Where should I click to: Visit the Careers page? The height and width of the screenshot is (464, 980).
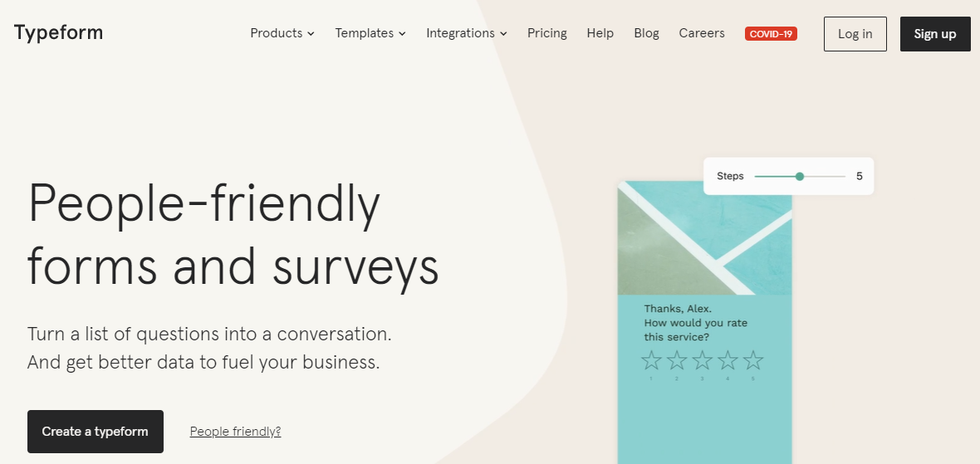702,33
